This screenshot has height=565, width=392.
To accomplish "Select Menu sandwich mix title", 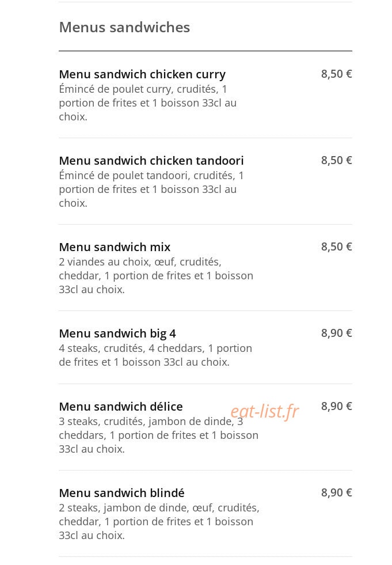I will click(115, 247).
